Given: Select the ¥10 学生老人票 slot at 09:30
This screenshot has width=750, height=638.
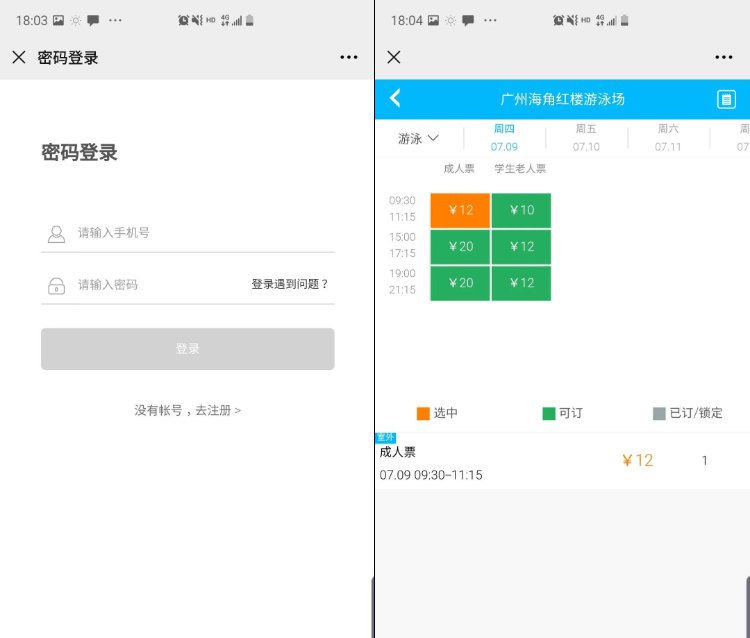Looking at the screenshot, I should pos(521,210).
